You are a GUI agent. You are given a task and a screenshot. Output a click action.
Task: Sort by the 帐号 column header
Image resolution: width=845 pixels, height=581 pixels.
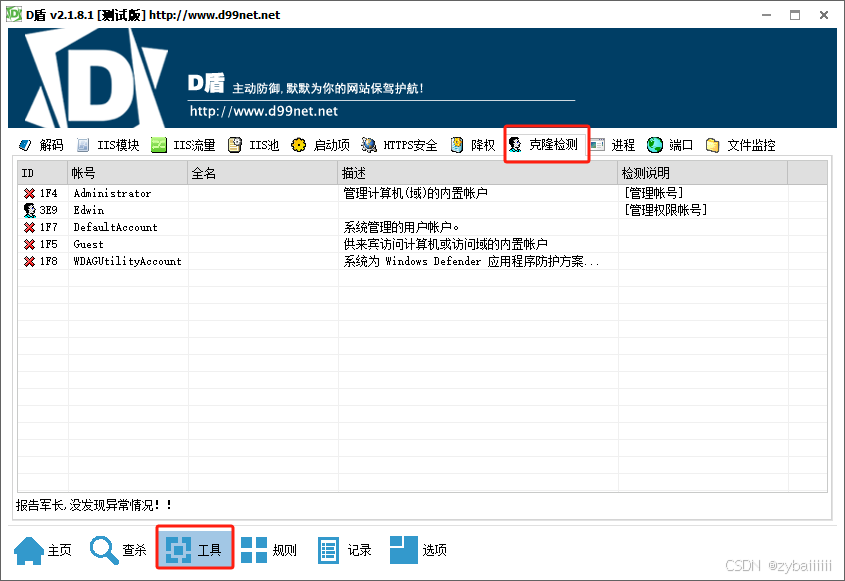click(x=127, y=173)
